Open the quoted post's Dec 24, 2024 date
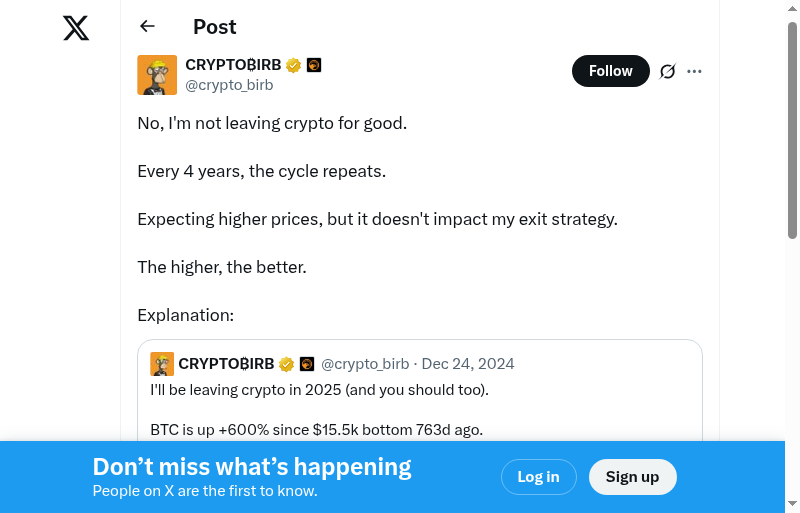Viewport: 800px width, 513px height. [468, 364]
